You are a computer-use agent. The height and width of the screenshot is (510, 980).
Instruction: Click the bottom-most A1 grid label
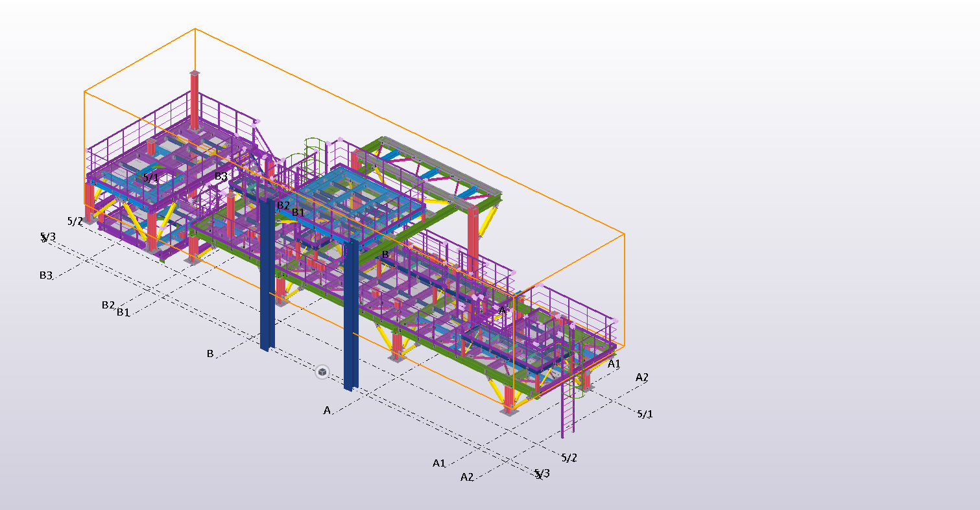point(439,463)
